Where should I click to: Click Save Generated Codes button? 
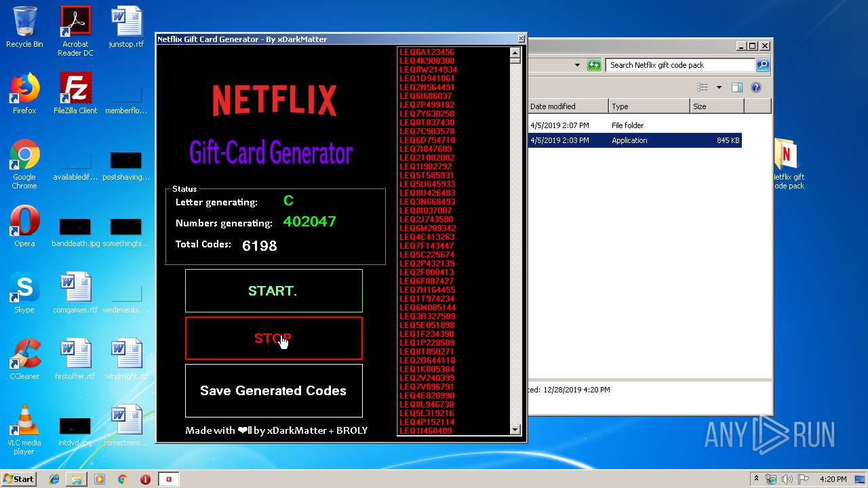coord(274,390)
